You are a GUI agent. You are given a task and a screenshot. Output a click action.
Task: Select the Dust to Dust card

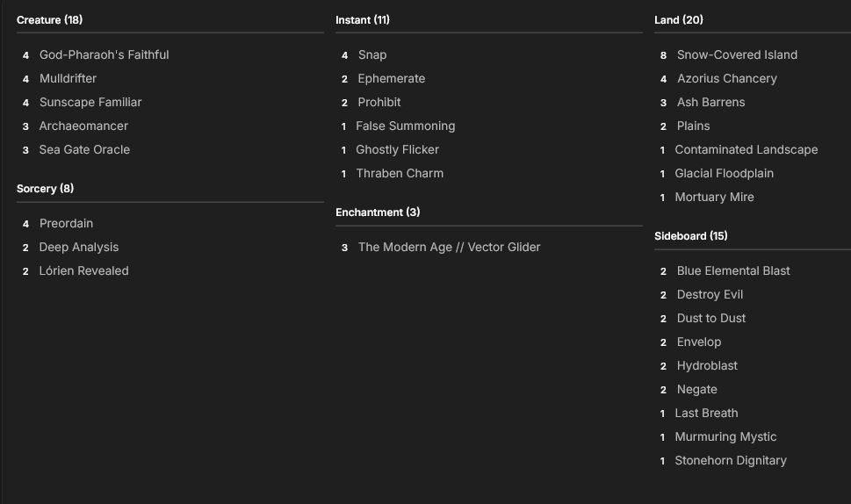coord(711,319)
